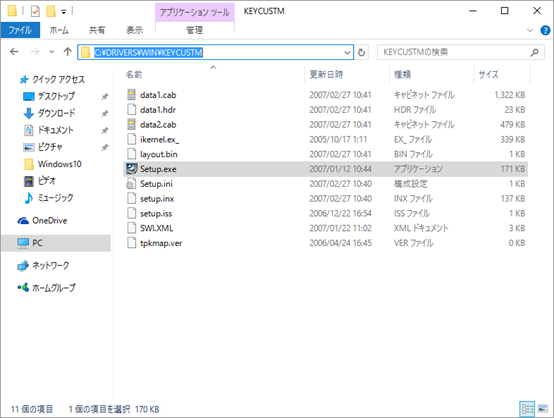Select the setup.inx file name

coord(157,199)
